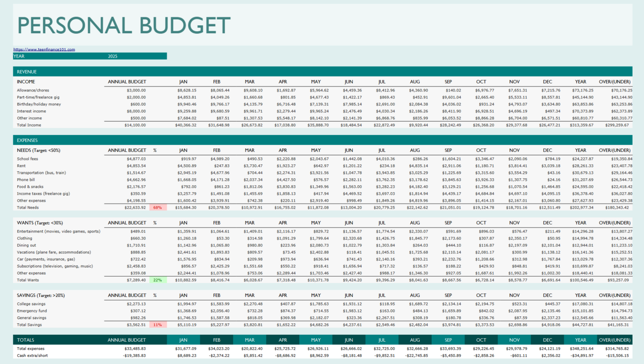Click the DEC header in the TOTALS section
This screenshot has height=364, width=644.
pos(548,340)
